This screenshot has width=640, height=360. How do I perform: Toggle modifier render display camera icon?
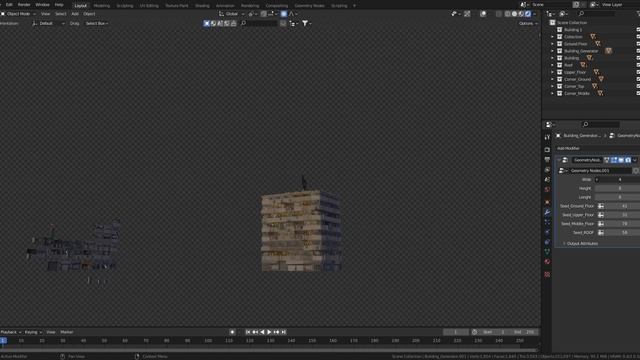click(x=628, y=160)
